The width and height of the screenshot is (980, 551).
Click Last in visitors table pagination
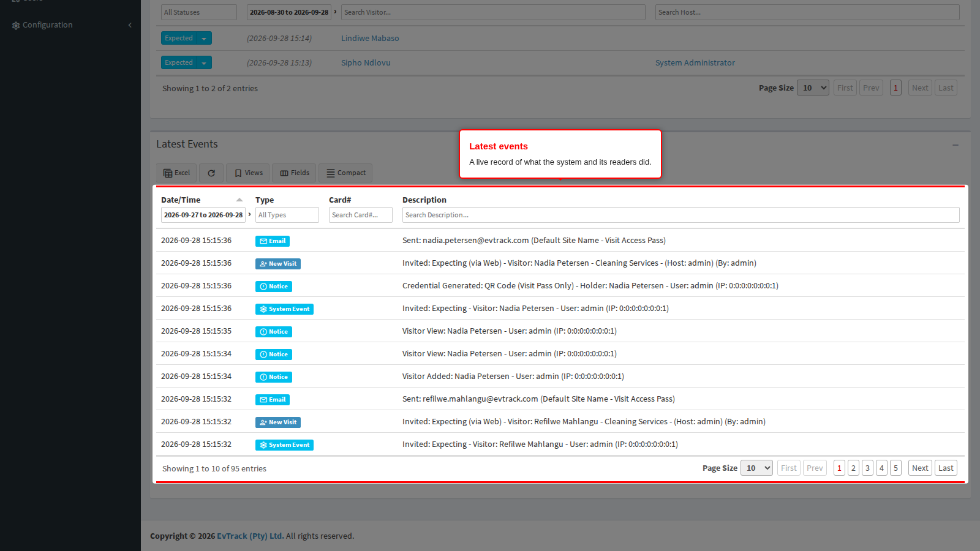pyautogui.click(x=946, y=88)
